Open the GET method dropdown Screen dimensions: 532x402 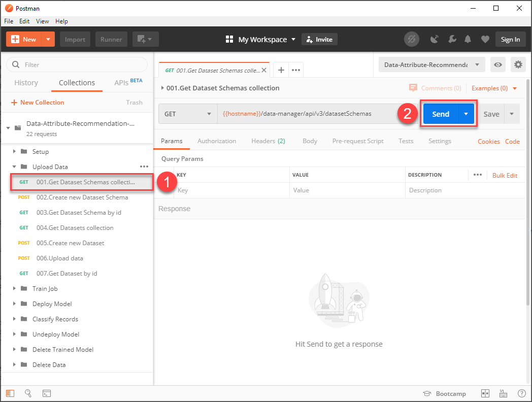(188, 114)
